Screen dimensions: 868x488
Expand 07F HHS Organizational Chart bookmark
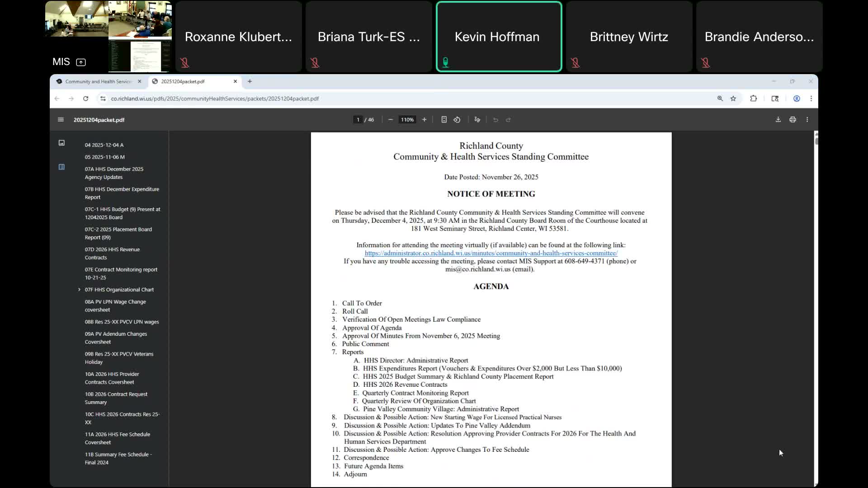79,290
